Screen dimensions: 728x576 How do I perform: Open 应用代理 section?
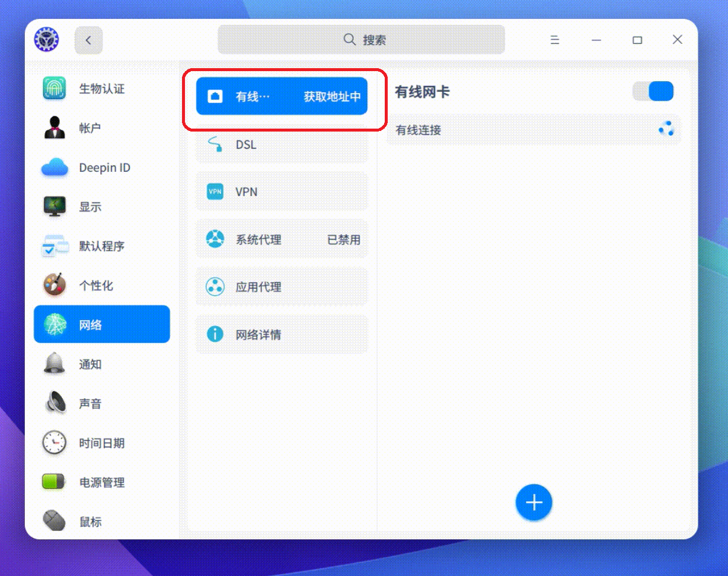[x=282, y=286]
